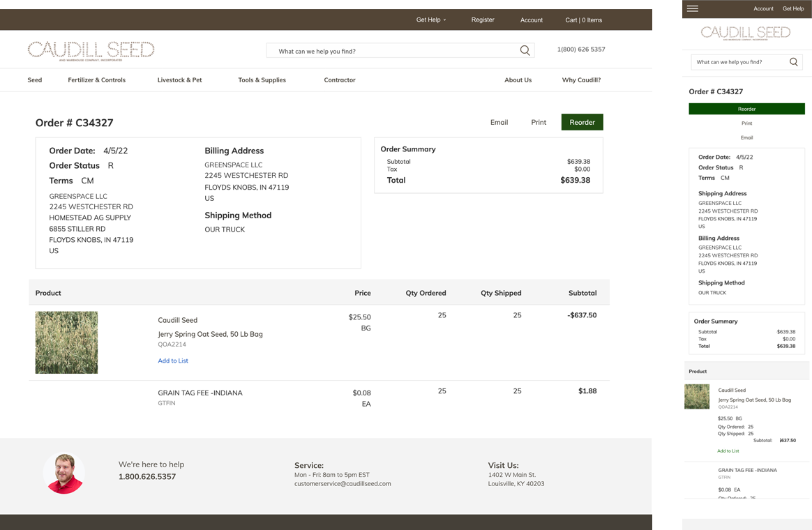Click the QOA2214 product code on desktop

click(172, 344)
